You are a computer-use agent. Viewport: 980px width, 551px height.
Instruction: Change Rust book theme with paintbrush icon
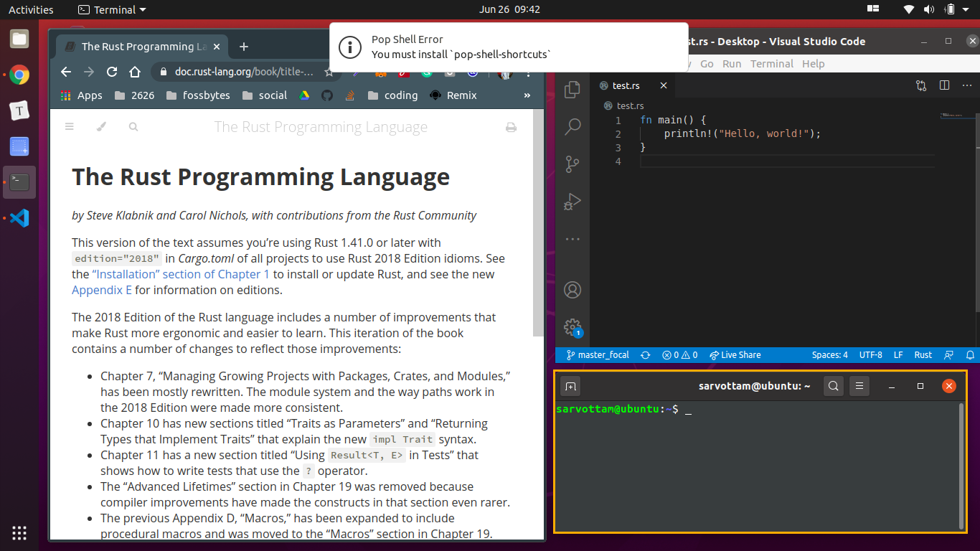(x=101, y=127)
